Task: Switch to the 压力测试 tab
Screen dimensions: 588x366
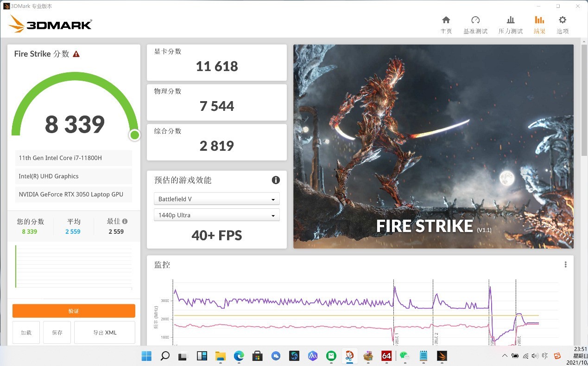Action: (510, 25)
